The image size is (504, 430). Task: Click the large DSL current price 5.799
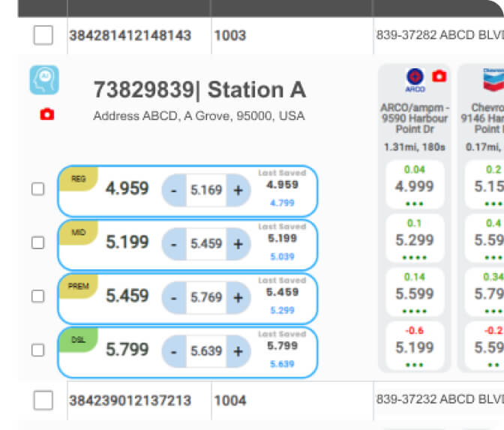(127, 350)
